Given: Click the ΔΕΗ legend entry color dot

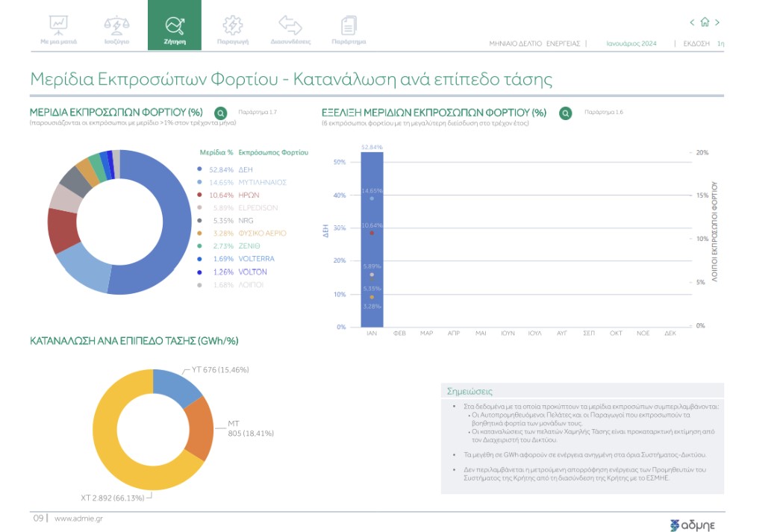Looking at the screenshot, I should [x=199, y=170].
